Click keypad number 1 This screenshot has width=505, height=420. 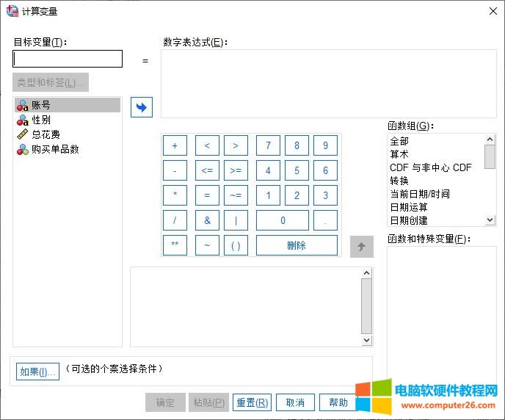coord(268,195)
